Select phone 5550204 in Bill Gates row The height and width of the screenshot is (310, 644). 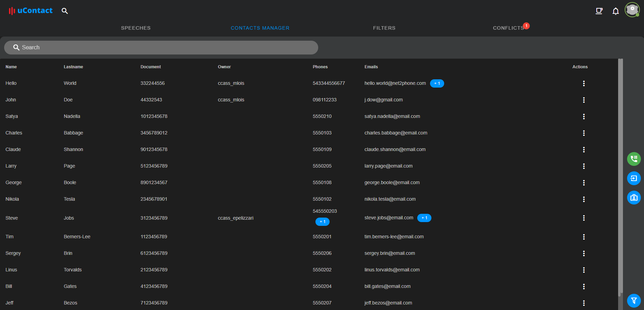click(322, 286)
